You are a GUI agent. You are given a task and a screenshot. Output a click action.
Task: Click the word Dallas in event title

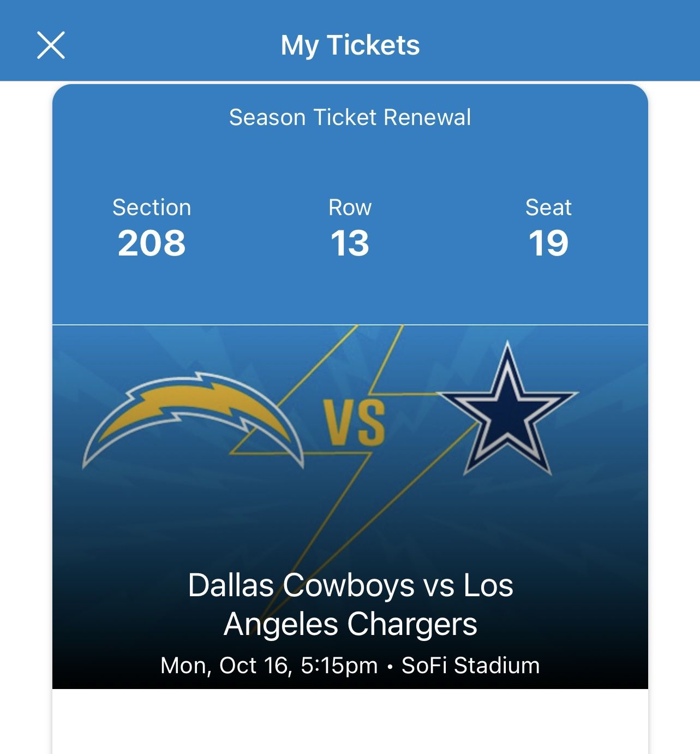(x=230, y=586)
